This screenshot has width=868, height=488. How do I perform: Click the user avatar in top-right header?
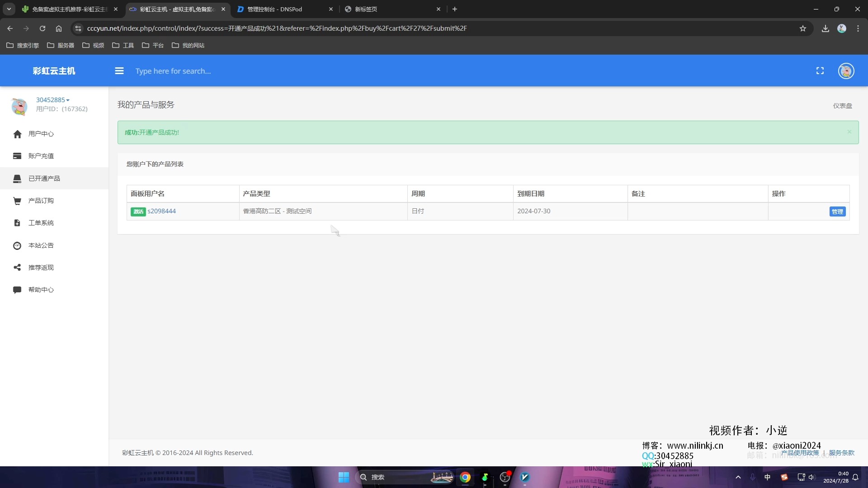[x=846, y=71]
